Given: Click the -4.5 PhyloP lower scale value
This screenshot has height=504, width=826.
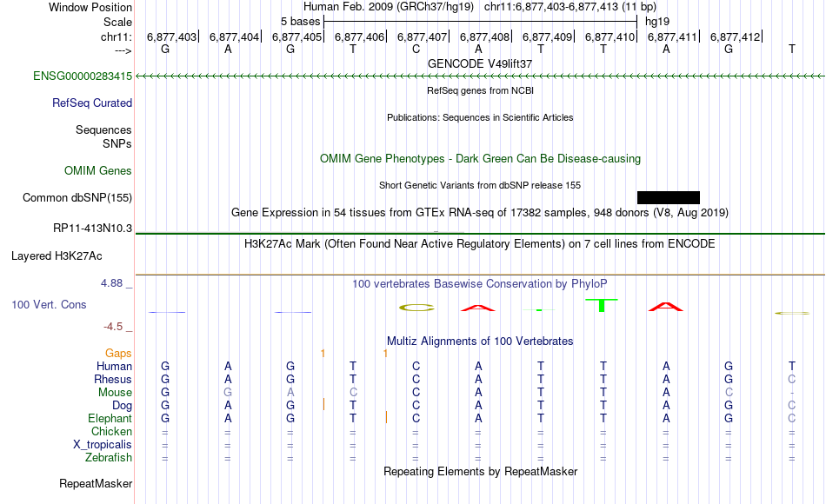Looking at the screenshot, I should click(113, 327).
